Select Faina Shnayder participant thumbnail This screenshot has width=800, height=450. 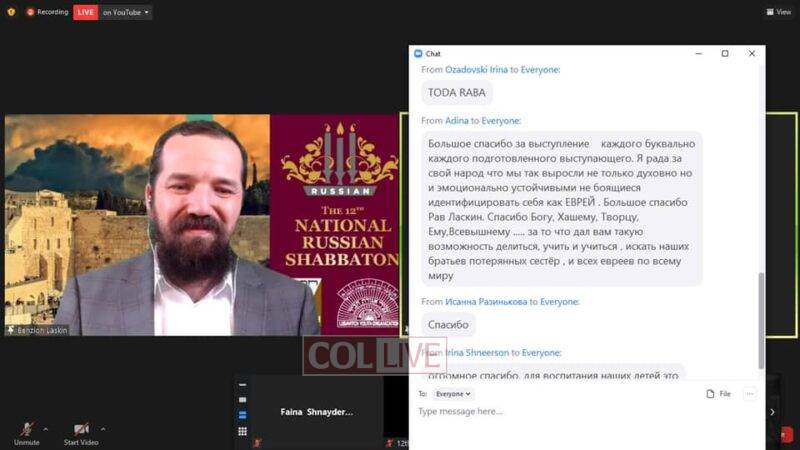[316, 412]
